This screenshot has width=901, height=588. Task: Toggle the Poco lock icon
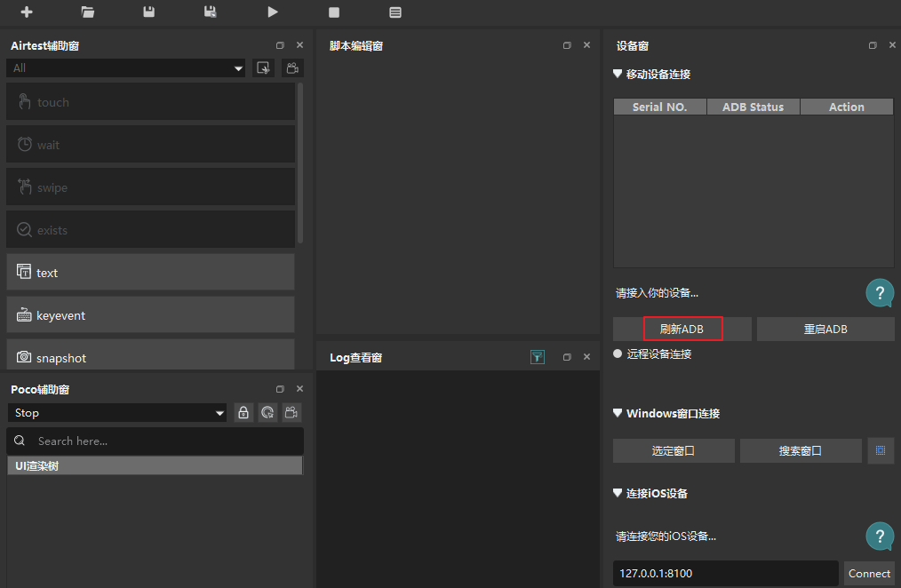pyautogui.click(x=243, y=412)
